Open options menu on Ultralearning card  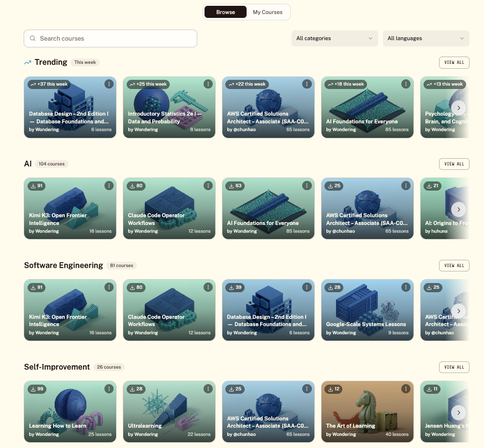208,388
